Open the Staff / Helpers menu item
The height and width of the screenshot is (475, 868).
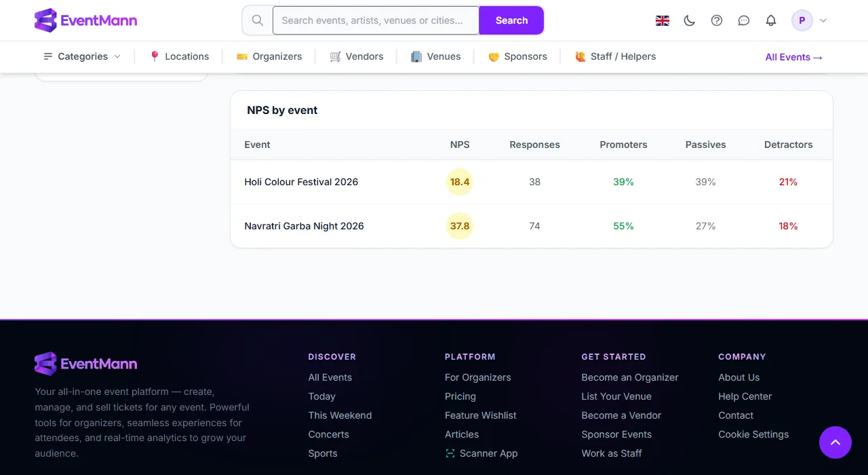click(x=615, y=56)
